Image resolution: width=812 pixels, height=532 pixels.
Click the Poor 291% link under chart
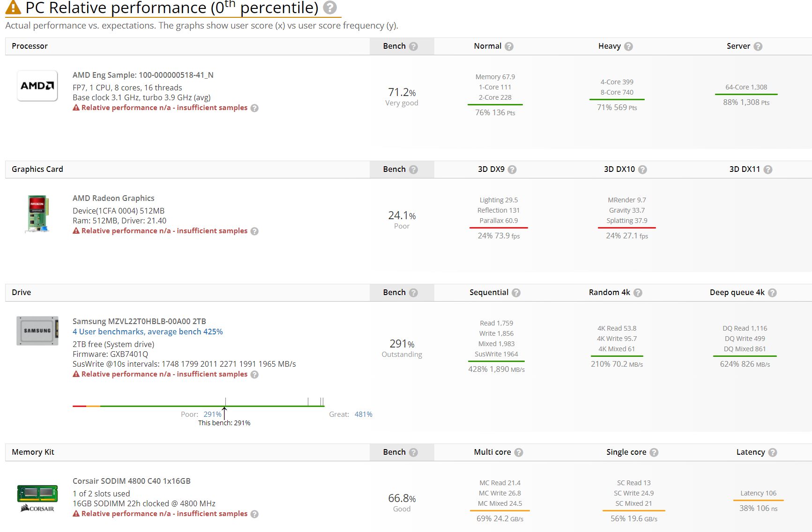(212, 414)
